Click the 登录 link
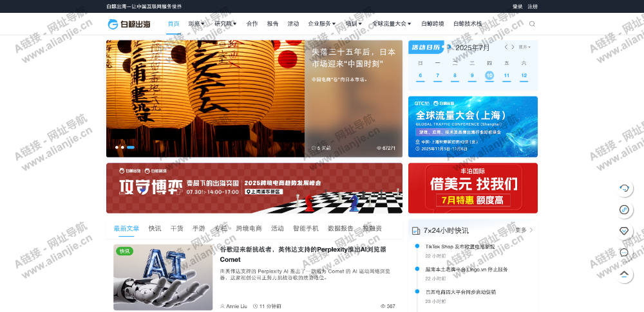644x312 pixels. [517, 6]
